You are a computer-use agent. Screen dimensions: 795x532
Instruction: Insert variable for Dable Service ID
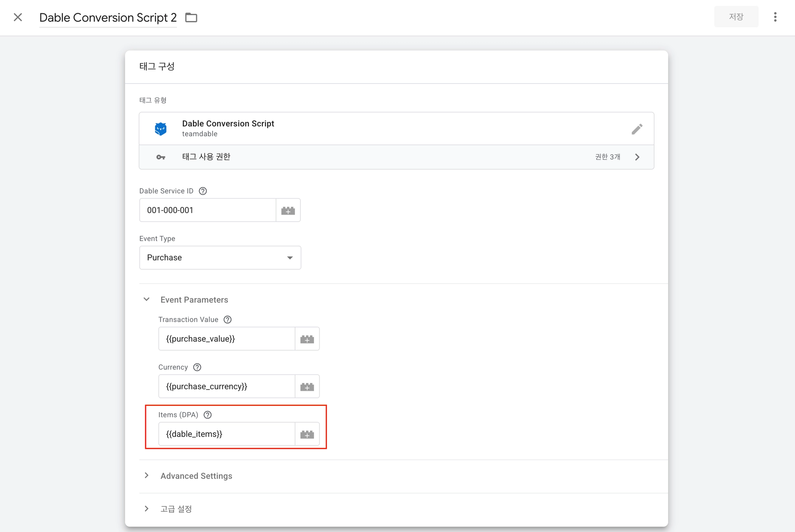(x=288, y=210)
